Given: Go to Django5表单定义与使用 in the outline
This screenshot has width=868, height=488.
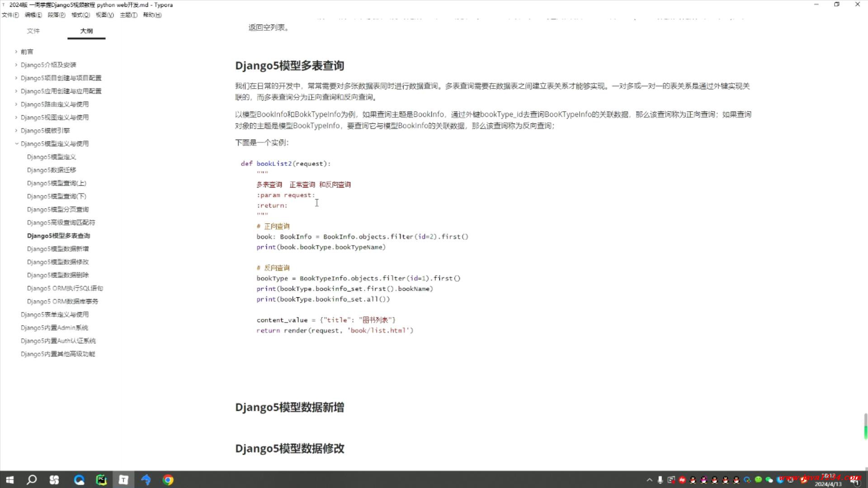Looking at the screenshot, I should click(55, 314).
